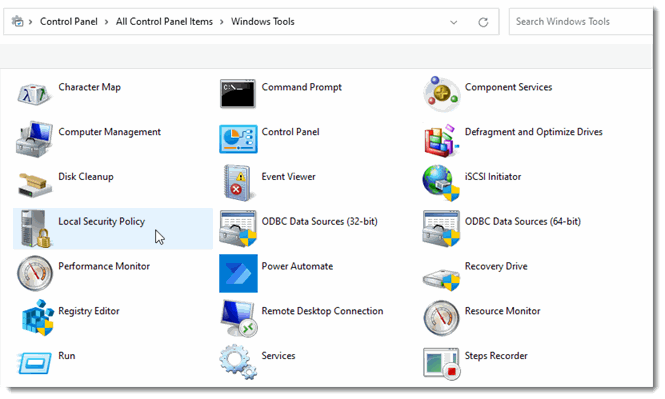
Task: Select the "Command Prompt" label
Action: (x=302, y=87)
